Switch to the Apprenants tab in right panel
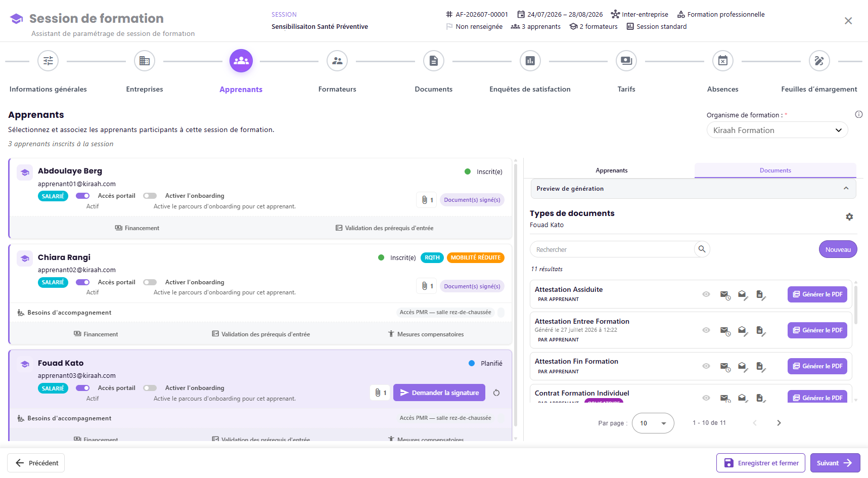 [x=611, y=170]
